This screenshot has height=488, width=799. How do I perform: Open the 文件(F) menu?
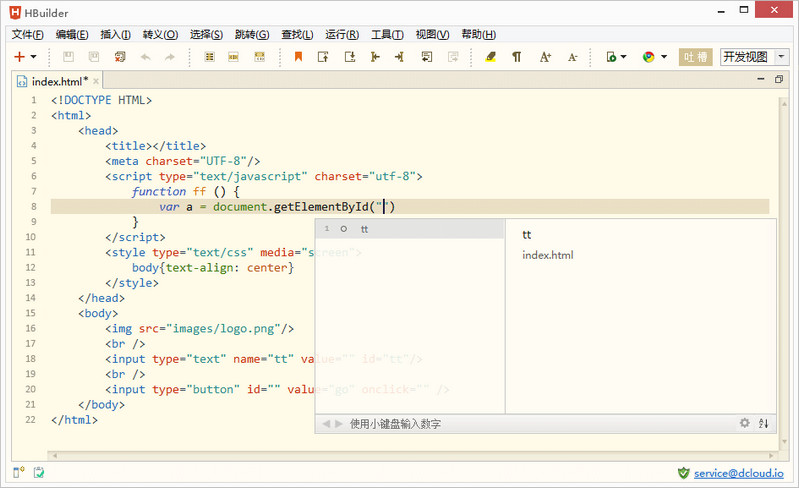(28, 34)
